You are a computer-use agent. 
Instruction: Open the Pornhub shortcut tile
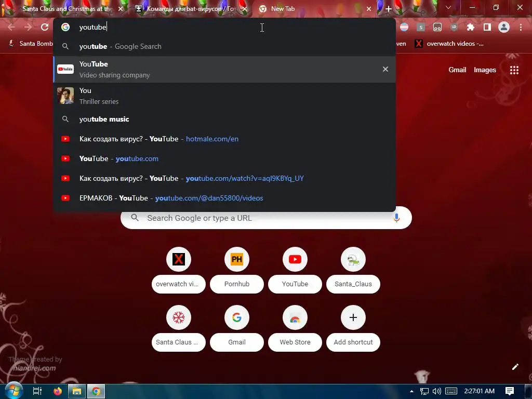pyautogui.click(x=237, y=270)
